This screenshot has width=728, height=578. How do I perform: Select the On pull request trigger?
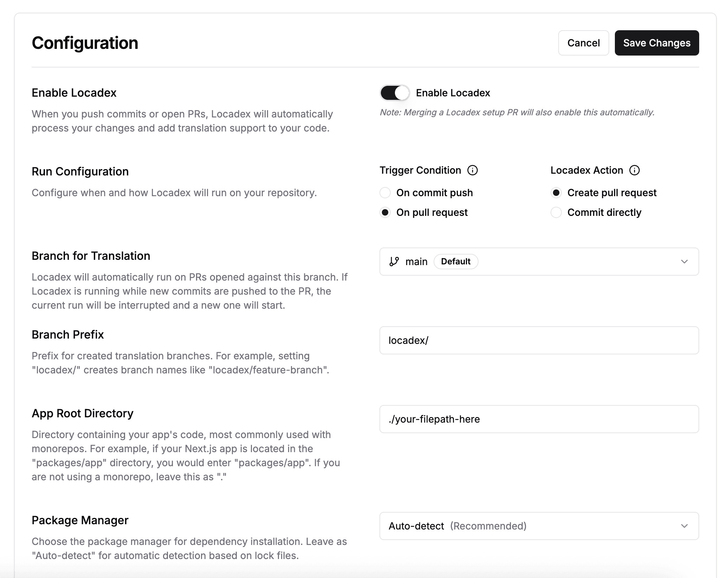point(385,212)
